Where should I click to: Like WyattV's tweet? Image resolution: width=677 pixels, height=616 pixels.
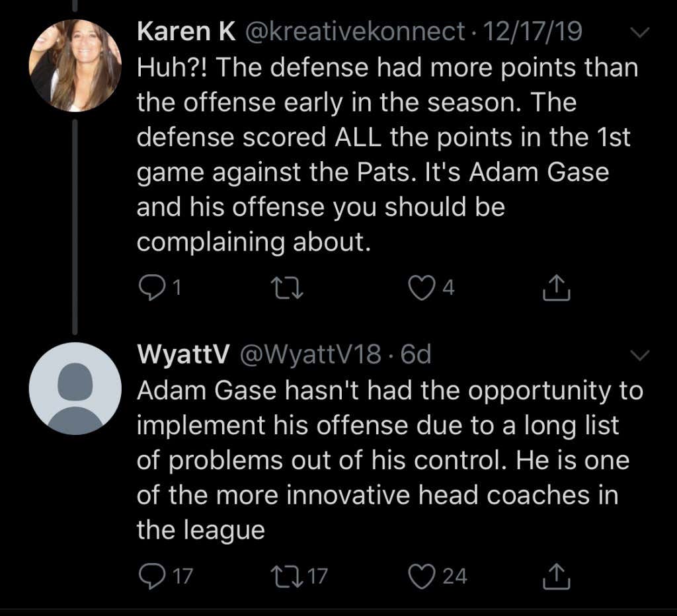[x=422, y=576]
